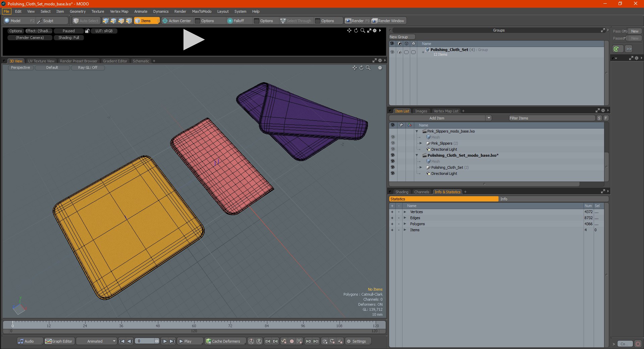The height and width of the screenshot is (349, 644).
Task: Expand the Vertices statistics row
Action: click(405, 212)
